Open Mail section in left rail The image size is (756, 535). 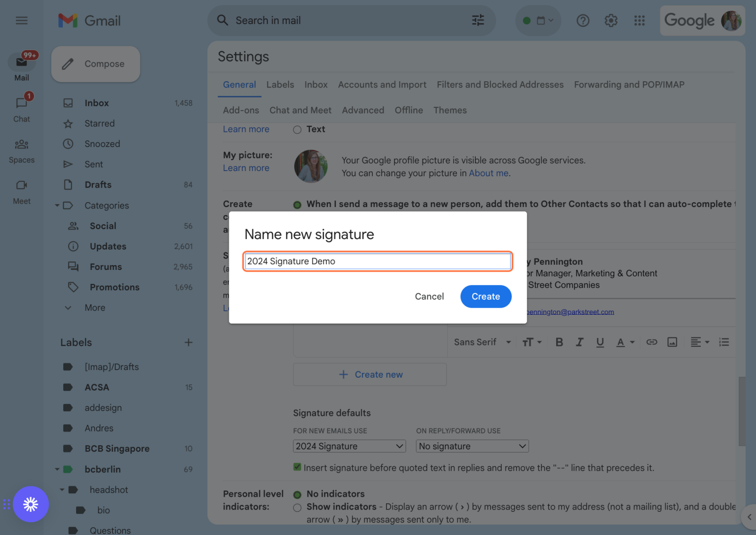pos(22,67)
